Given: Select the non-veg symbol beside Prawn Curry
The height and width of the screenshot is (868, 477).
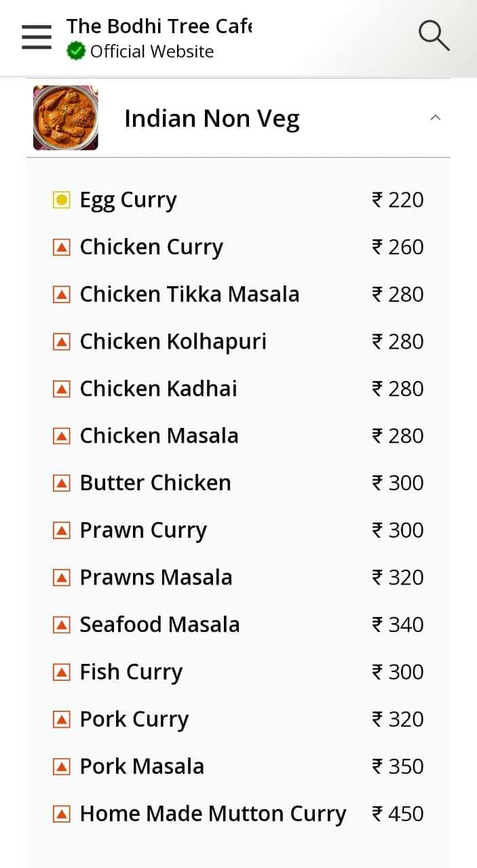Looking at the screenshot, I should click(62, 530).
